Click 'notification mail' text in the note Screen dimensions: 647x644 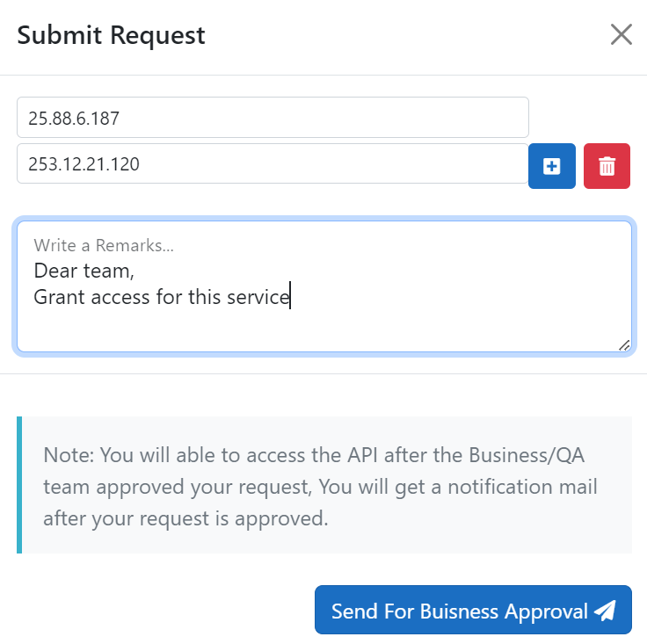522,487
